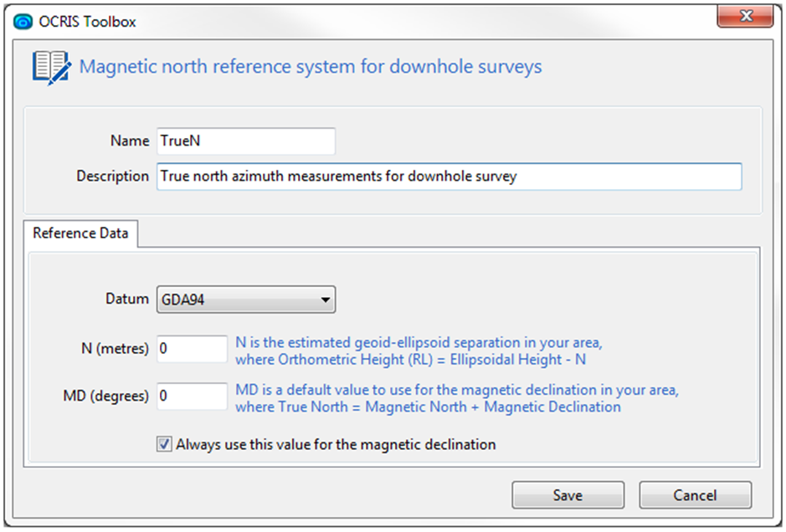
Task: Click the OCRIS Toolbox app icon
Action: tap(23, 22)
